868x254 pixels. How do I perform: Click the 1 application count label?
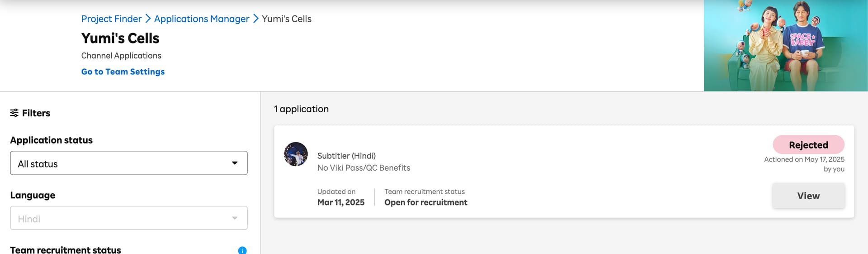point(301,109)
